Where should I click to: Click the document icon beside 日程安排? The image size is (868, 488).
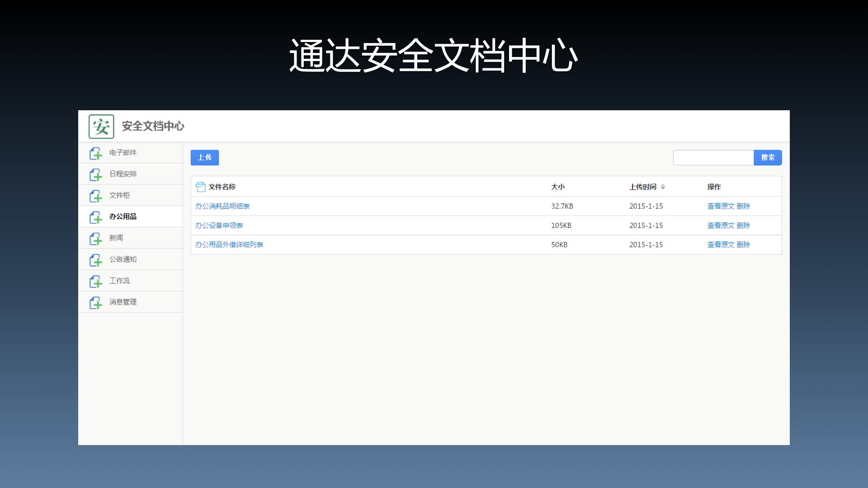(x=95, y=174)
